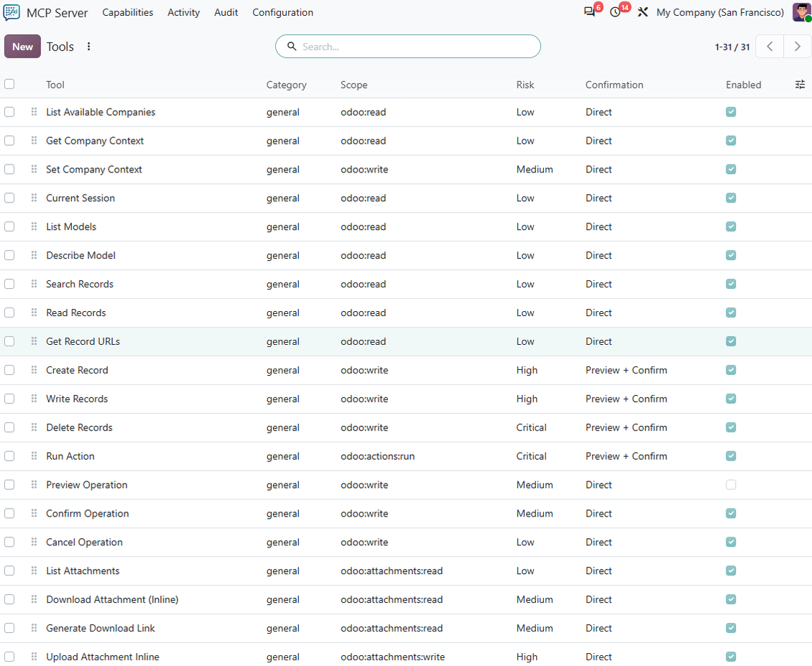Grab drag handle of Delete Records row
This screenshot has width=812, height=666.
tap(34, 427)
